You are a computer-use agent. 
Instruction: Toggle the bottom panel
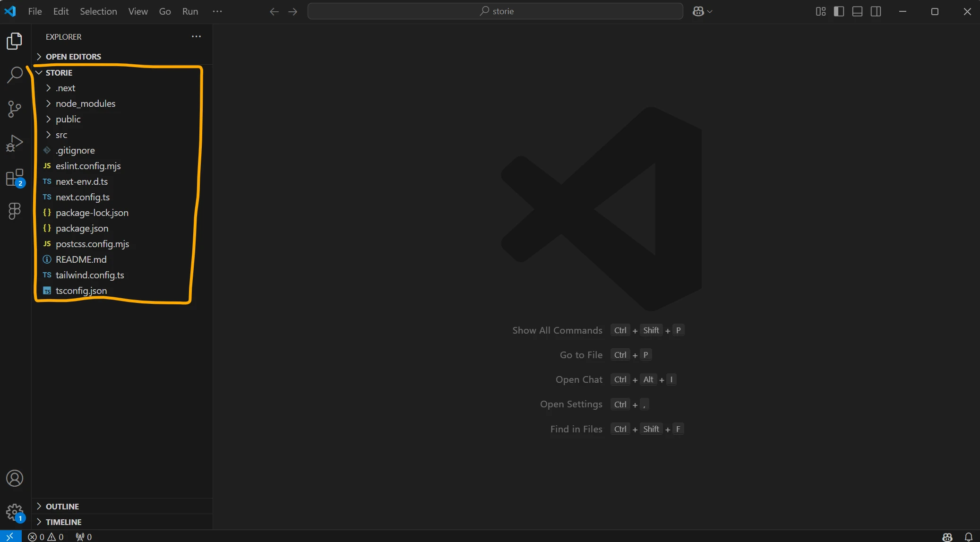(858, 11)
